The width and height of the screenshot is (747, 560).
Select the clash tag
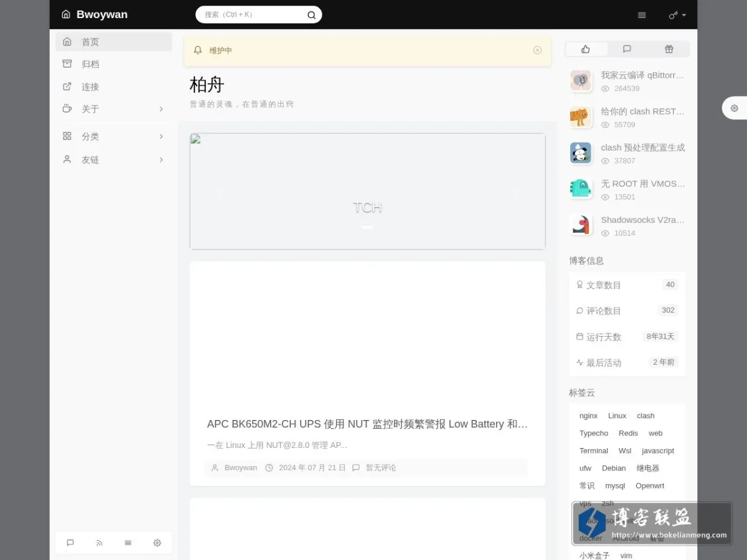[x=646, y=416]
